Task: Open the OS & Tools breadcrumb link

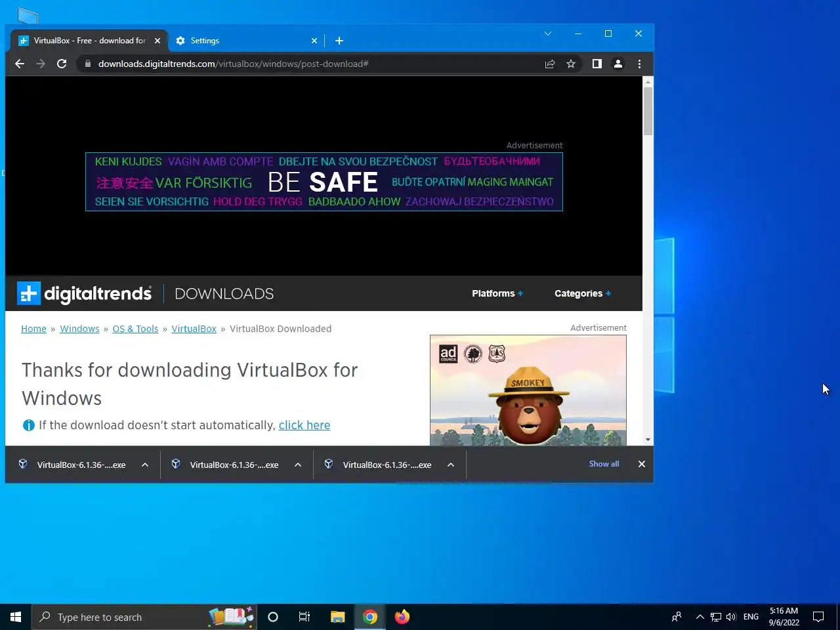Action: 135,329
